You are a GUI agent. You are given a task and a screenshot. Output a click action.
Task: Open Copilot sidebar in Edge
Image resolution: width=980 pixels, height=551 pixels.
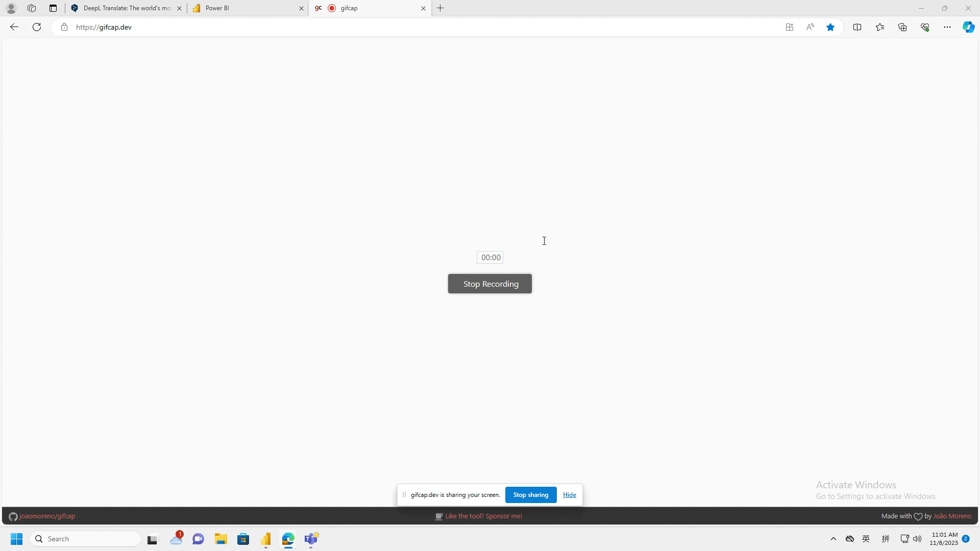click(x=968, y=27)
